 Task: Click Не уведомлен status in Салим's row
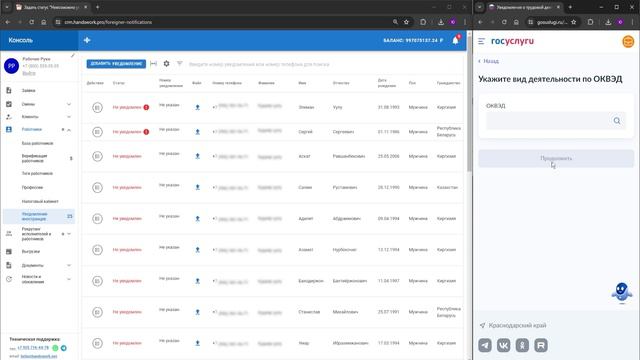click(x=127, y=187)
